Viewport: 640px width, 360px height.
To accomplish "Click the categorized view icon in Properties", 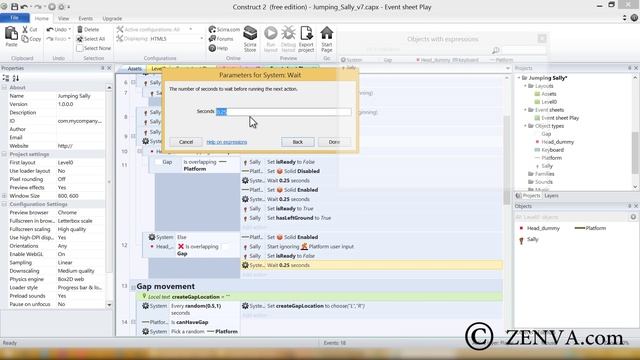I will click(6, 78).
